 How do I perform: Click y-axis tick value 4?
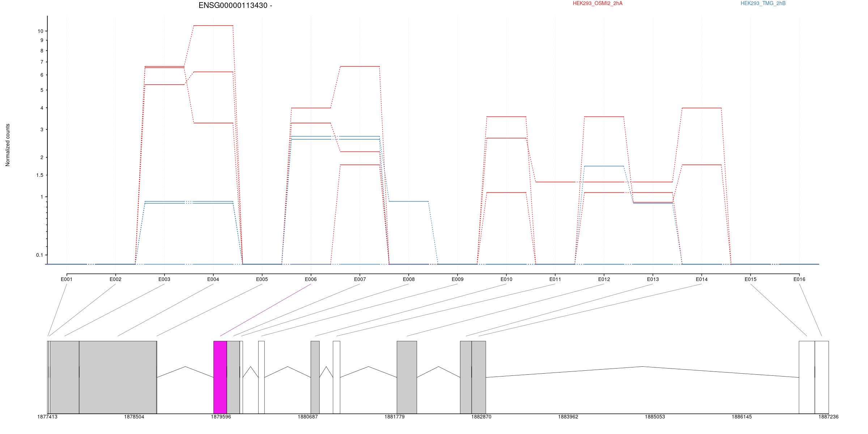tap(42, 108)
